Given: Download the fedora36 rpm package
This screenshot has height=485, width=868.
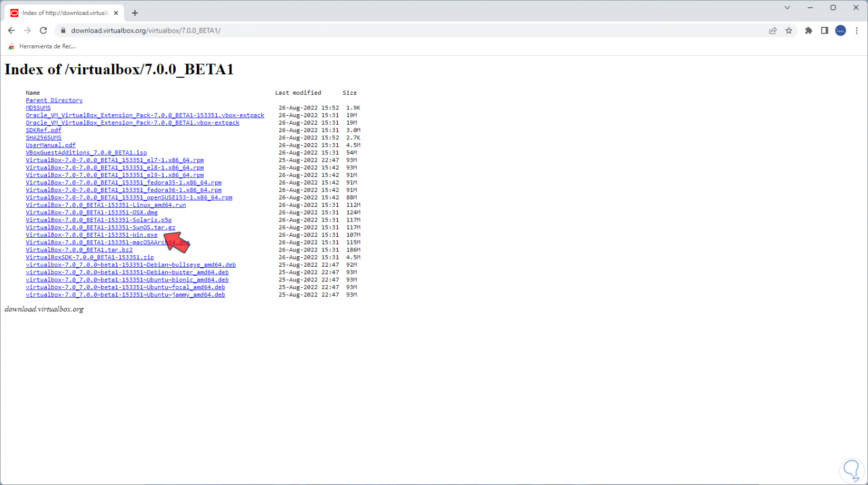Looking at the screenshot, I should 124,190.
